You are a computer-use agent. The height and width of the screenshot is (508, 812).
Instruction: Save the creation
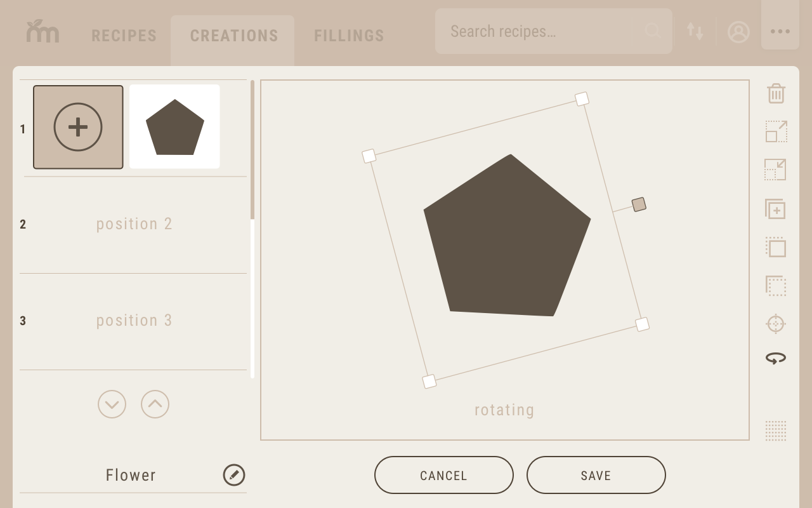click(596, 475)
